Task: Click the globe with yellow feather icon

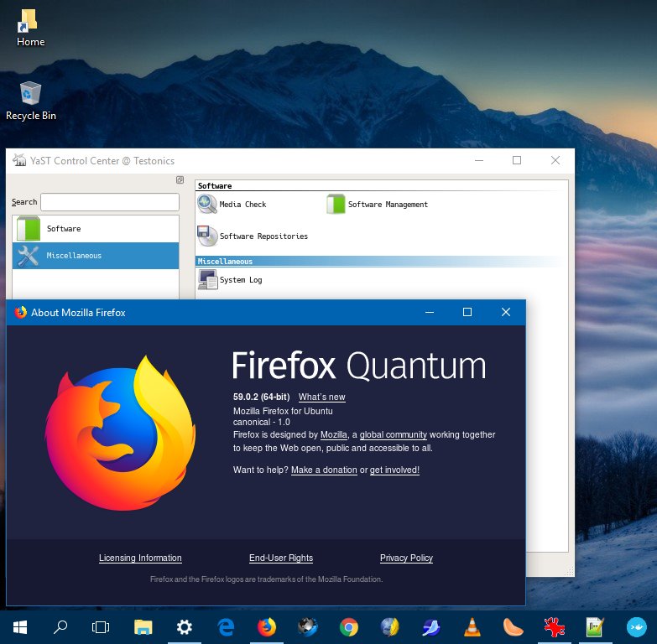Action: click(389, 627)
